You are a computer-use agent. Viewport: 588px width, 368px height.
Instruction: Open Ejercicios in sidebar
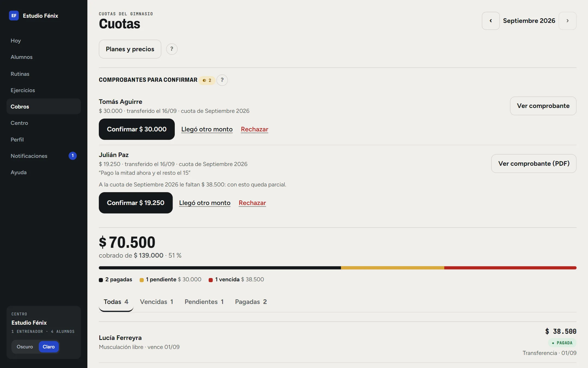44,90
